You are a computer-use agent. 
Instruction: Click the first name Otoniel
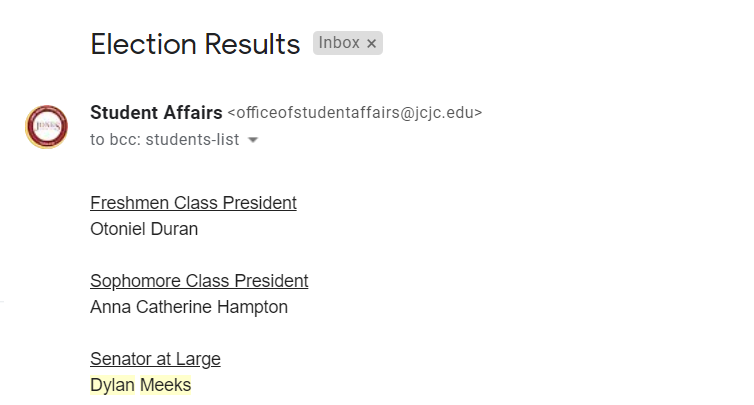point(113,229)
